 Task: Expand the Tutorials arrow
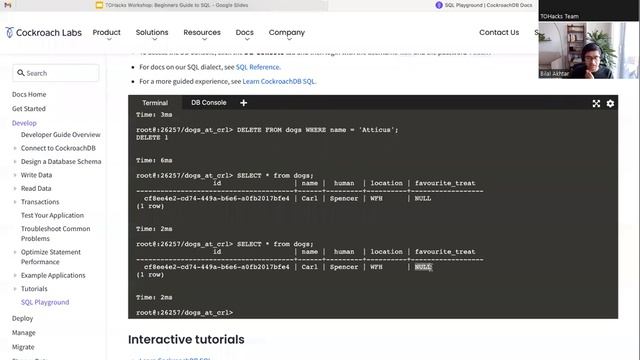click(15, 289)
